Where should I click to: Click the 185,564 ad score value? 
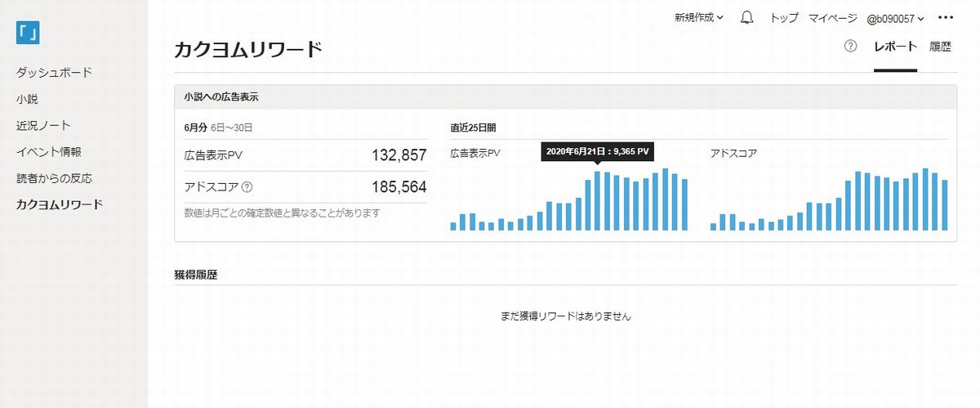point(399,187)
